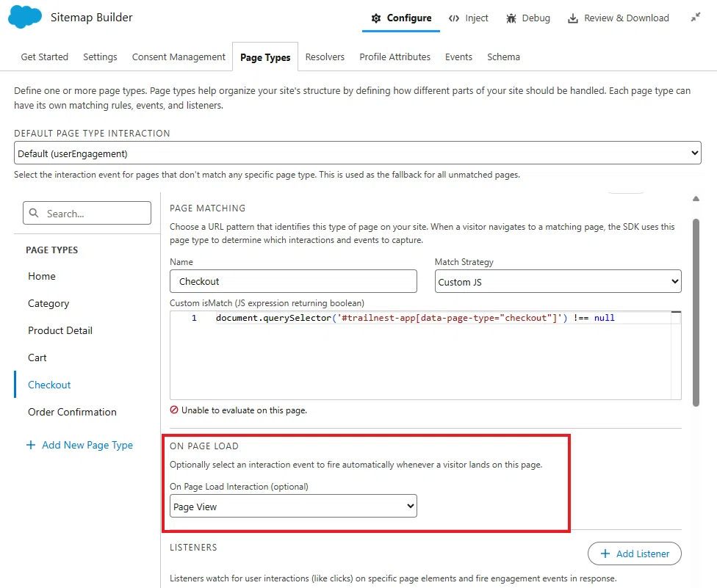Click the Configure gear icon
The height and width of the screenshot is (588, 717).
(x=376, y=18)
